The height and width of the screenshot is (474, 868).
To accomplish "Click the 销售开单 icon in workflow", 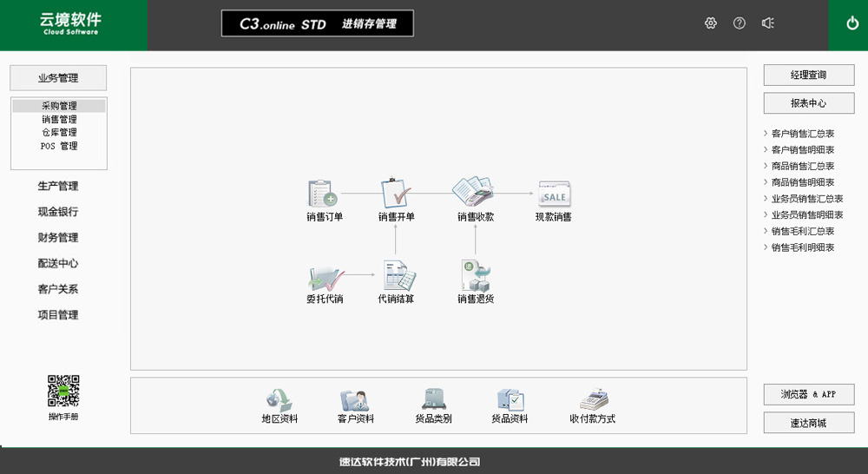I will click(x=396, y=193).
